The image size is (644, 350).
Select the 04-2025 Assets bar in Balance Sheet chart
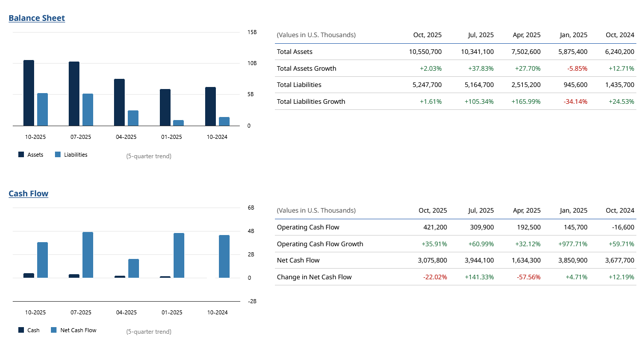pos(119,102)
